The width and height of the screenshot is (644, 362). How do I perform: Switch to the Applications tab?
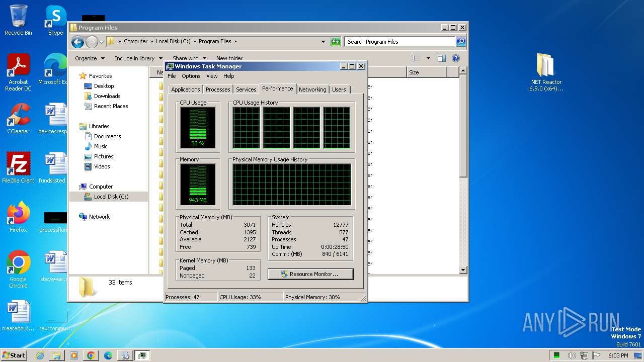(185, 89)
